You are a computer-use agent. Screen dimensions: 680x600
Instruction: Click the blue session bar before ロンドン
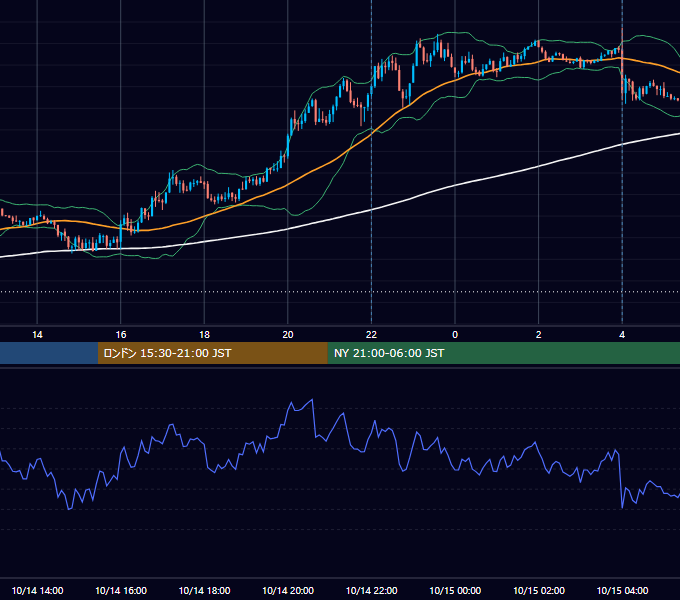49,353
